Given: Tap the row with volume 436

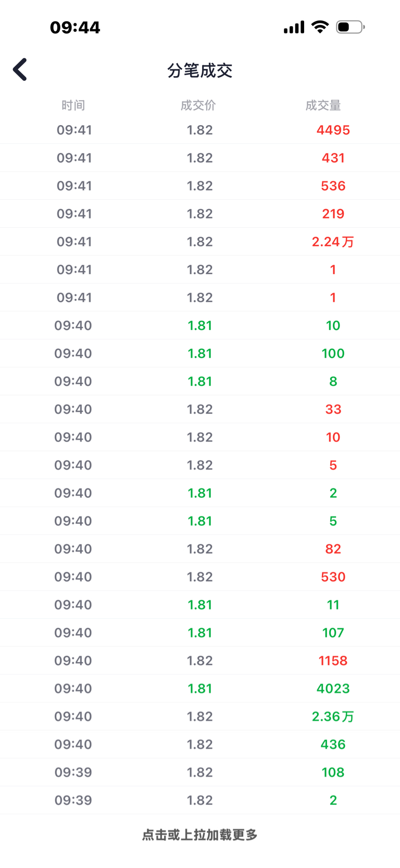Looking at the screenshot, I should (200, 744).
